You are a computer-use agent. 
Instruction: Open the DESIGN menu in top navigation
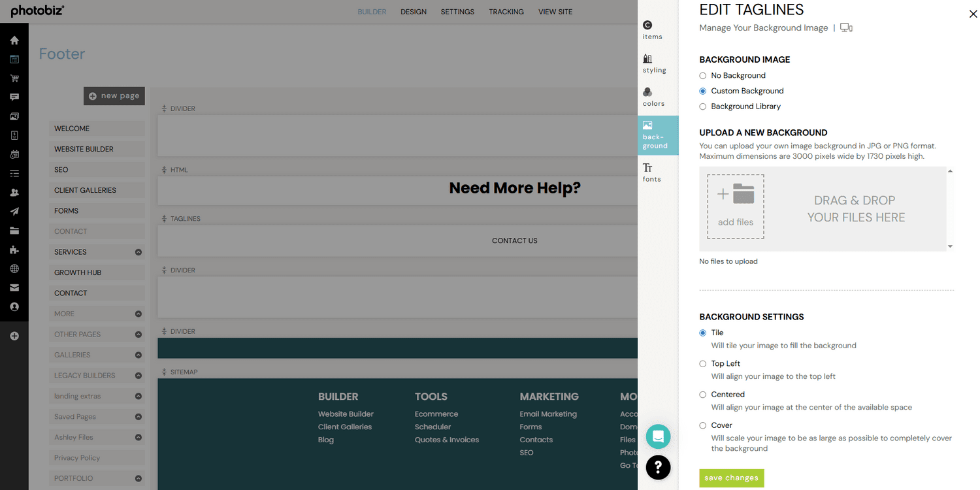pyautogui.click(x=414, y=12)
